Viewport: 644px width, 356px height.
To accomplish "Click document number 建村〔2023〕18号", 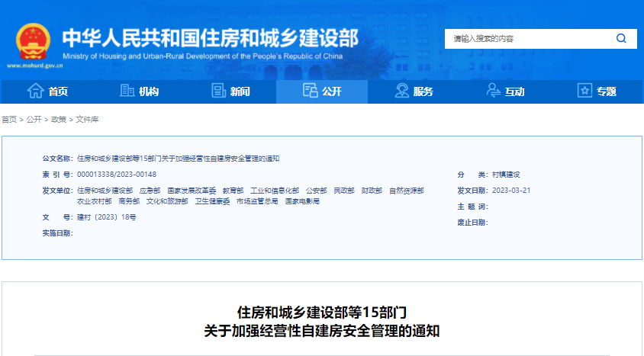I will pyautogui.click(x=107, y=217).
